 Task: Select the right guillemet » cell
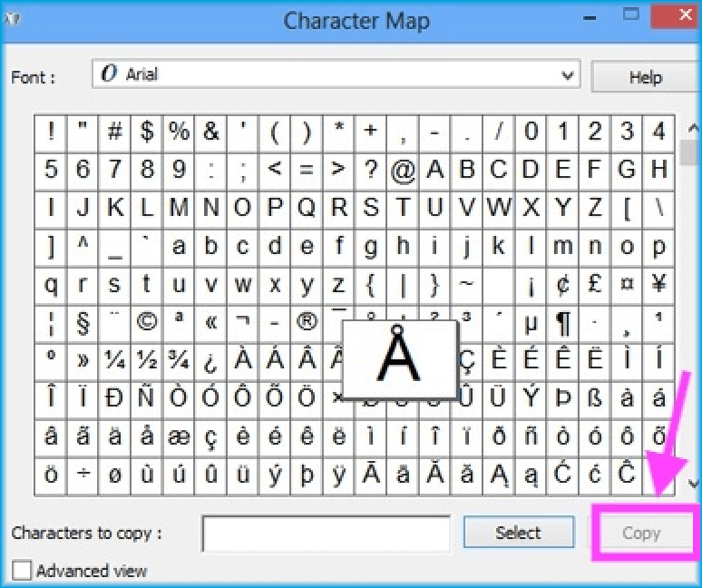point(83,362)
